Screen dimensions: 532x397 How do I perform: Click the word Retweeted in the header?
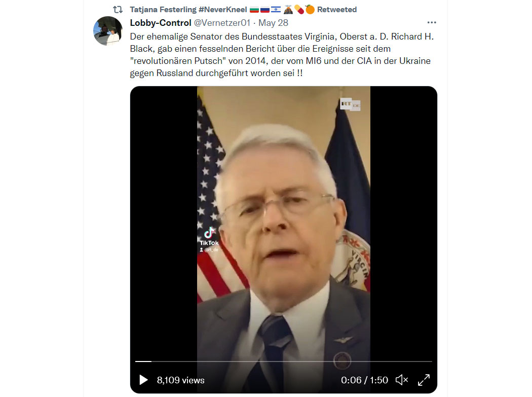337,10
